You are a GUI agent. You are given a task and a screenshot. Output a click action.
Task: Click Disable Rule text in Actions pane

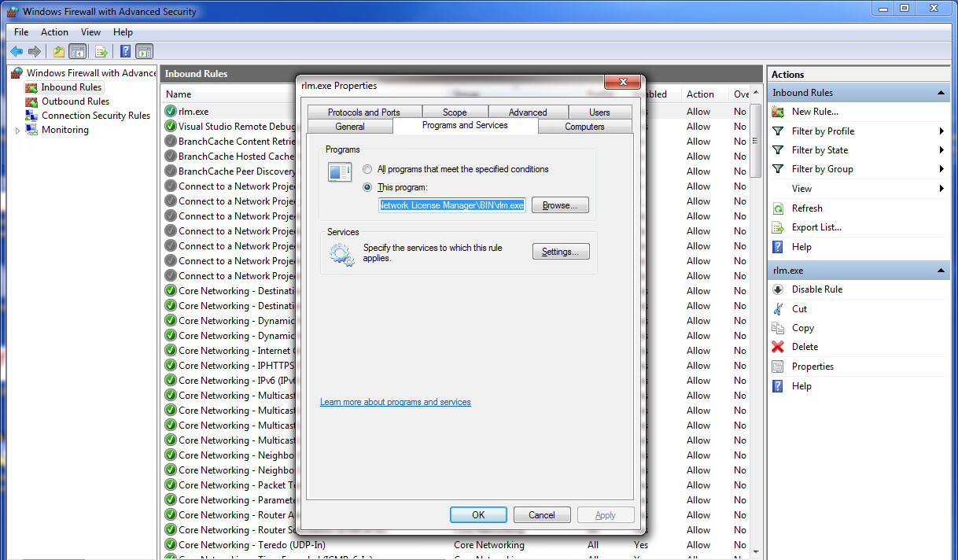(x=817, y=289)
